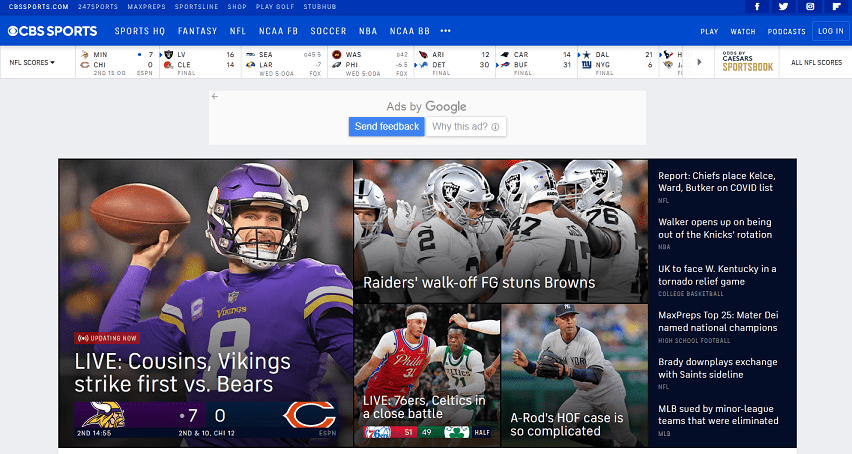The image size is (852, 454).
Task: Open MLB sued by minor-league teams headline
Action: pyautogui.click(x=718, y=415)
